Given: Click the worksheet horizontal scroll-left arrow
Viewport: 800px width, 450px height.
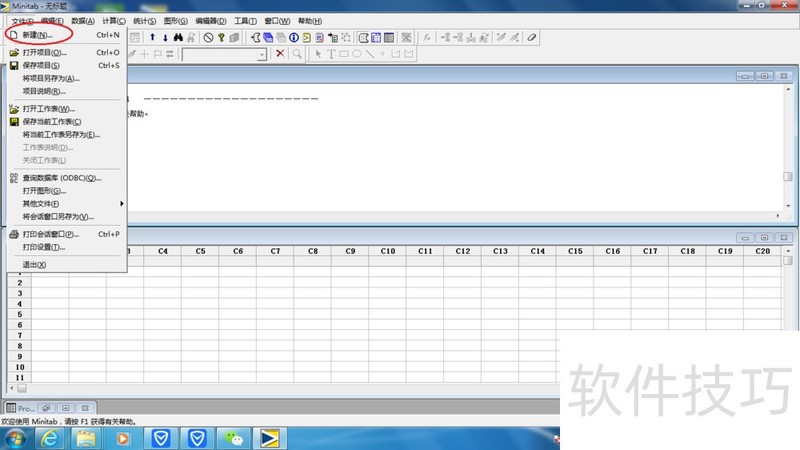Looking at the screenshot, I should pos(12,388).
